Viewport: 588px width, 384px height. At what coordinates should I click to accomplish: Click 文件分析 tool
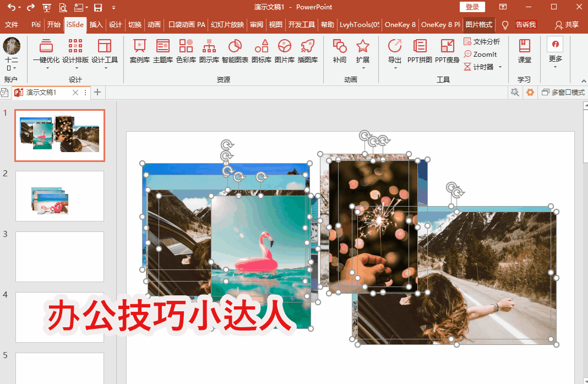click(x=482, y=42)
